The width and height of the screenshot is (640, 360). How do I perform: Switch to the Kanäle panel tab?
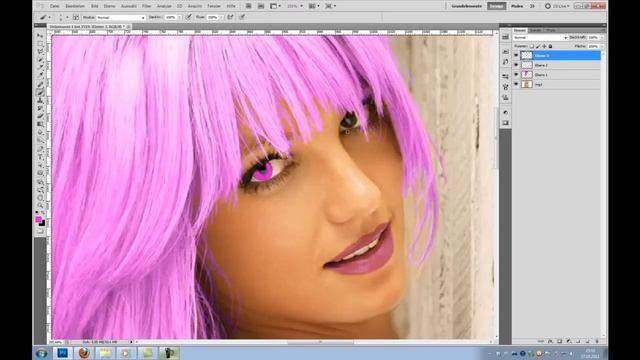pos(535,31)
